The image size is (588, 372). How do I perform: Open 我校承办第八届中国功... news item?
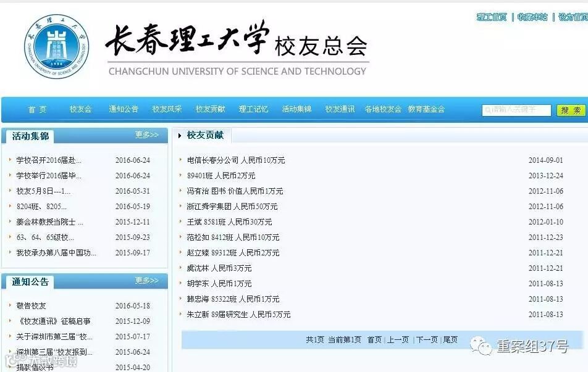(x=56, y=253)
